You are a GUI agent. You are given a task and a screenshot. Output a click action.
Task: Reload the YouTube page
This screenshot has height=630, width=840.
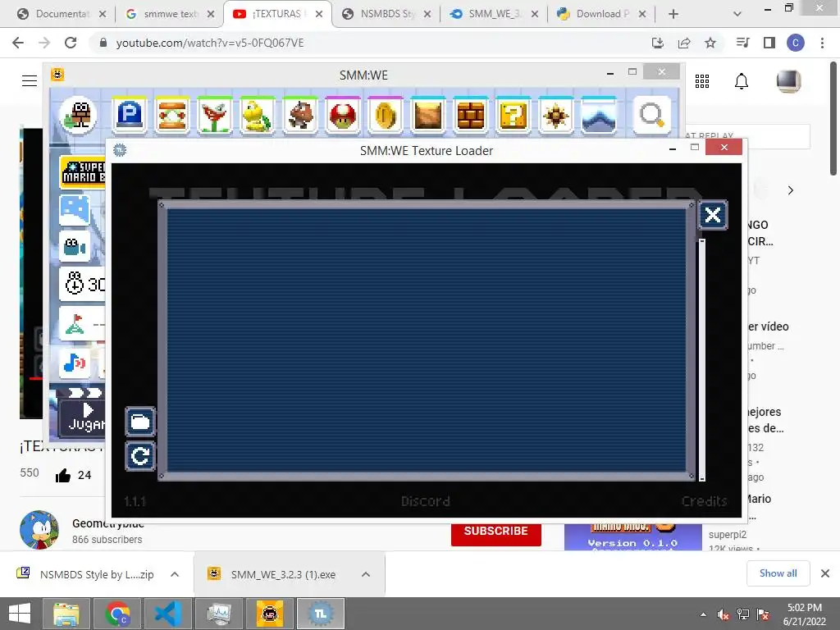[x=71, y=43]
